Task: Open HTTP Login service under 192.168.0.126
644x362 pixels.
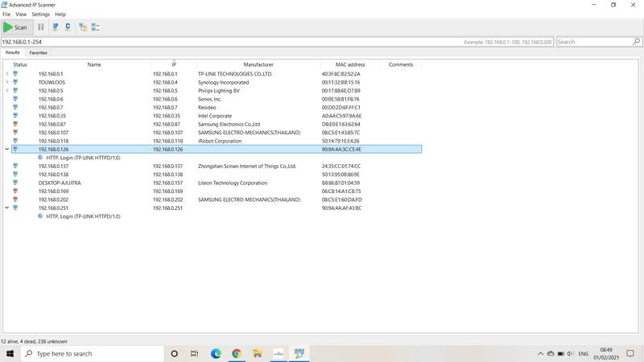Action: 83,158
